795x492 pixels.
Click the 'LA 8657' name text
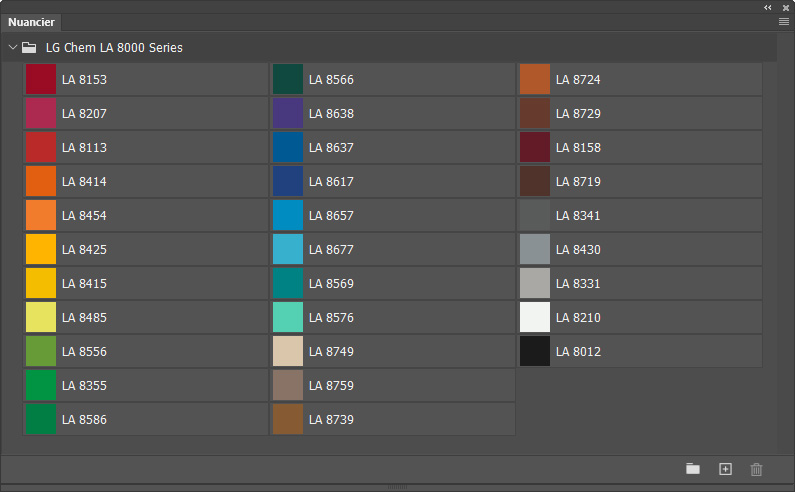(x=331, y=216)
